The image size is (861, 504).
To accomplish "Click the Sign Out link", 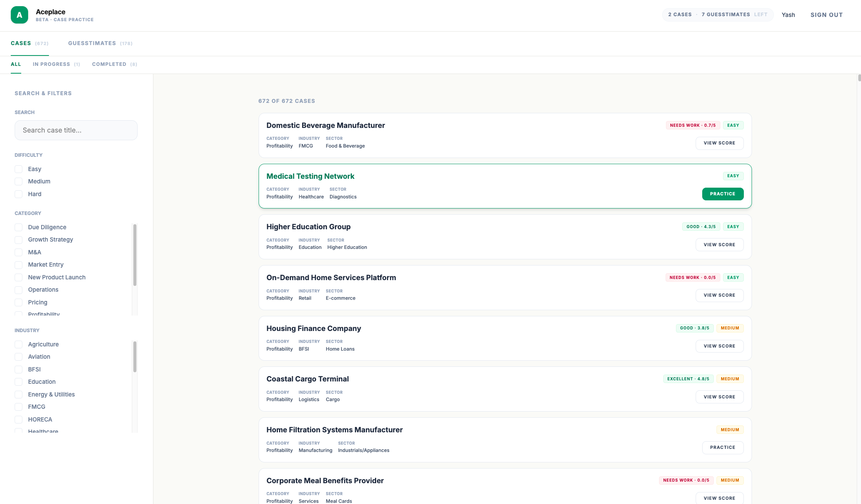I will pos(826,15).
